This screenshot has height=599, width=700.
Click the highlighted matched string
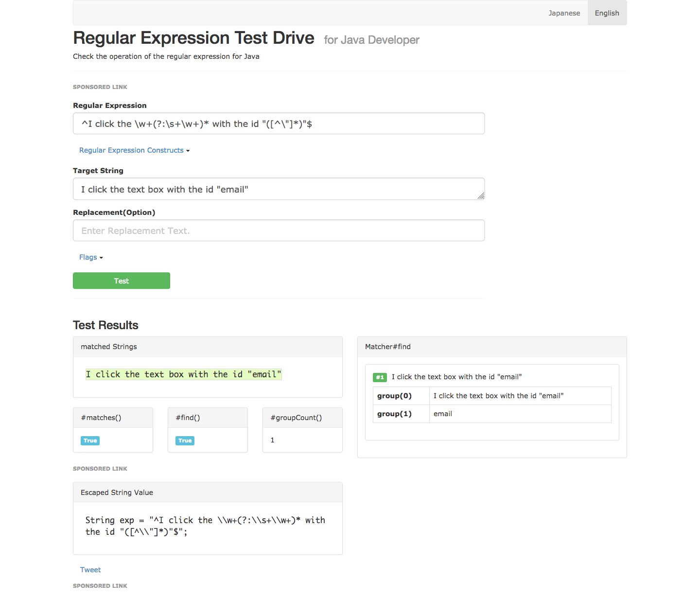183,374
